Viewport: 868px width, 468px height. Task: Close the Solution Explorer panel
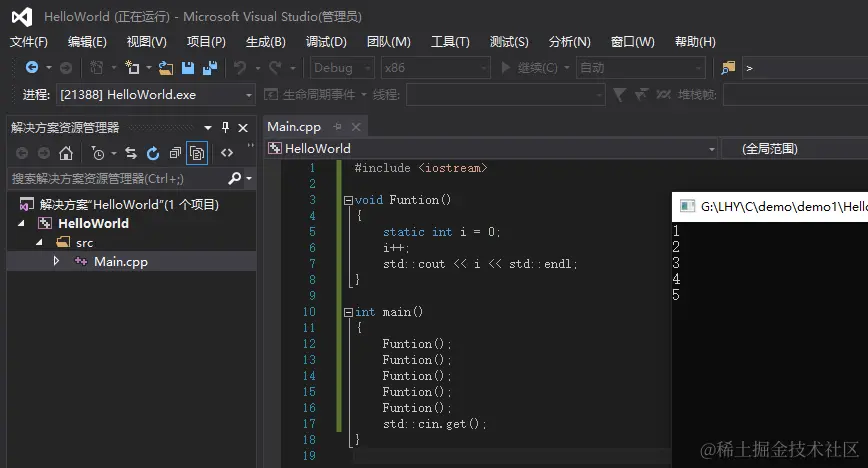coord(243,127)
